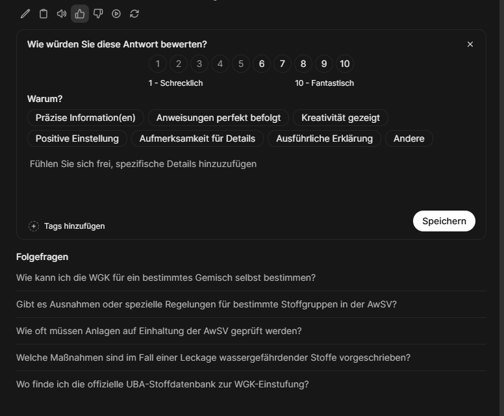The image size is (504, 416).
Task: Select rating 10
Action: [x=345, y=64]
